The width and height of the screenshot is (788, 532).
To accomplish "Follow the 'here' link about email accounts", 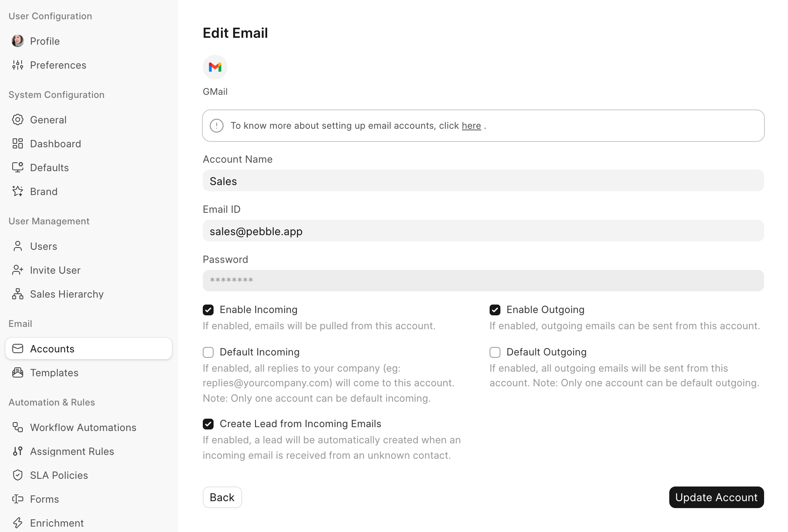I will [x=471, y=126].
